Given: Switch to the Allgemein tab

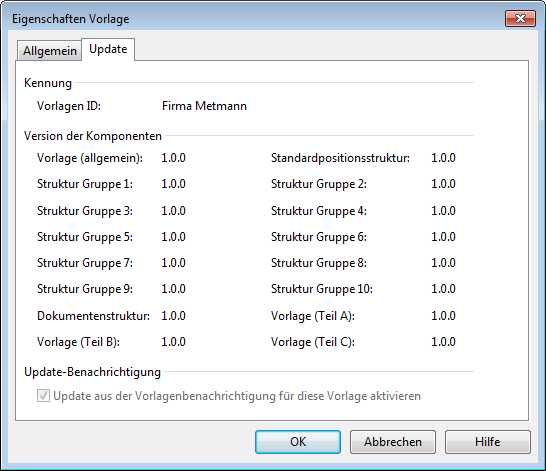Looking at the screenshot, I should 49,51.
